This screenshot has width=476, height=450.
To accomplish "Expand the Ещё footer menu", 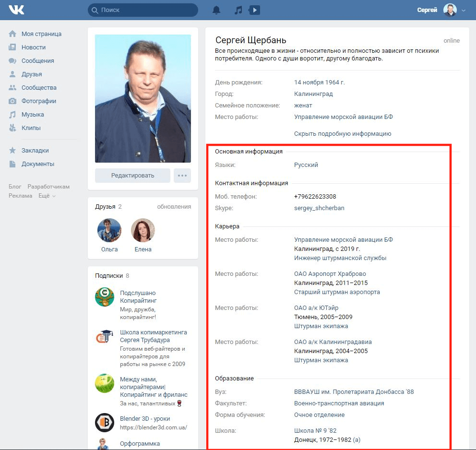I will coord(47,196).
